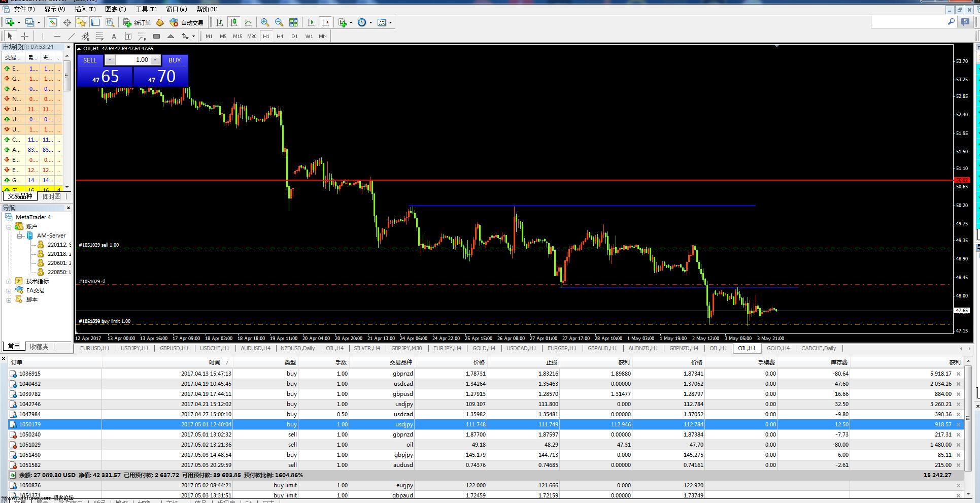Open dropdown arrow next to templates icon
The width and height of the screenshot is (980, 503).
pyautogui.click(x=390, y=22)
